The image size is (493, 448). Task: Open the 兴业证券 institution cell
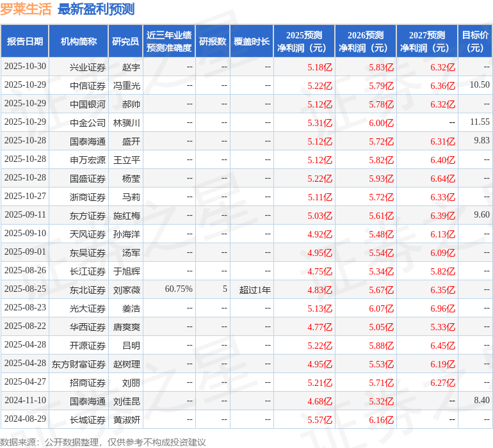[x=88, y=67]
